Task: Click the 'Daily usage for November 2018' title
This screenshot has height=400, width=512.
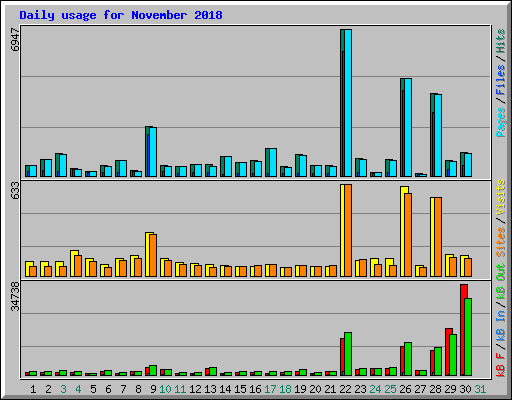Action: (x=121, y=15)
